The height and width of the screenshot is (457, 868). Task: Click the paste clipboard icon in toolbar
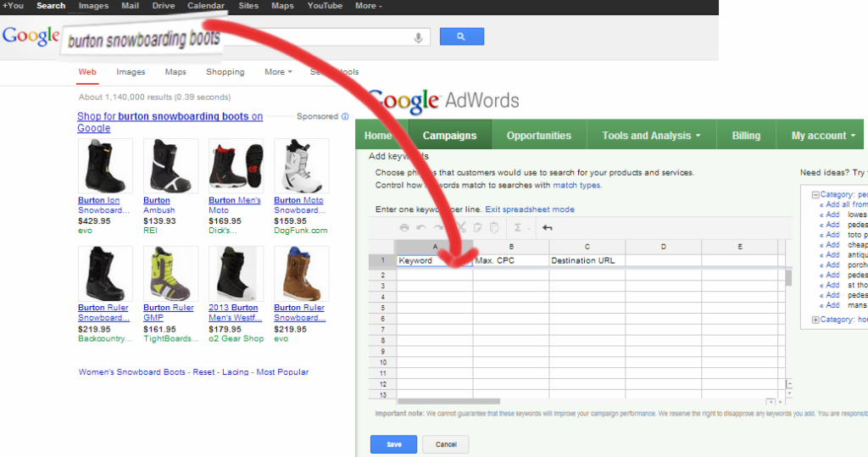pyautogui.click(x=495, y=227)
